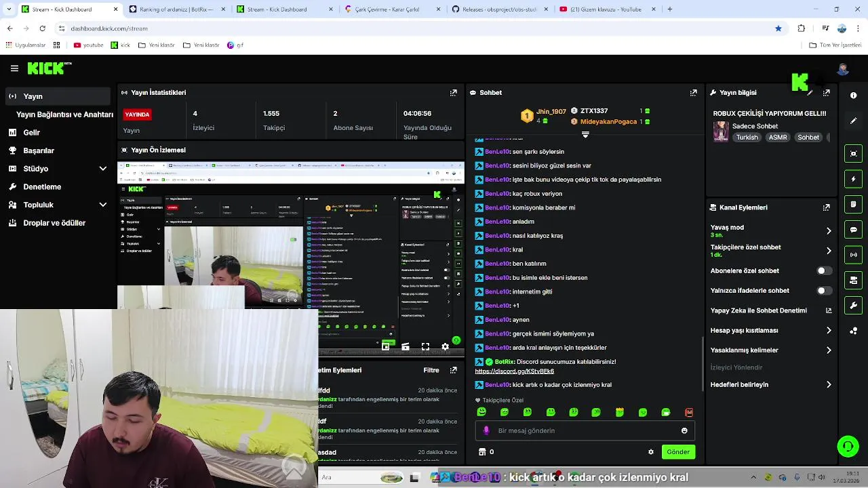Viewport: 868px width, 488px height.
Task: Select Yayın in the sidebar
Action: tap(57, 96)
